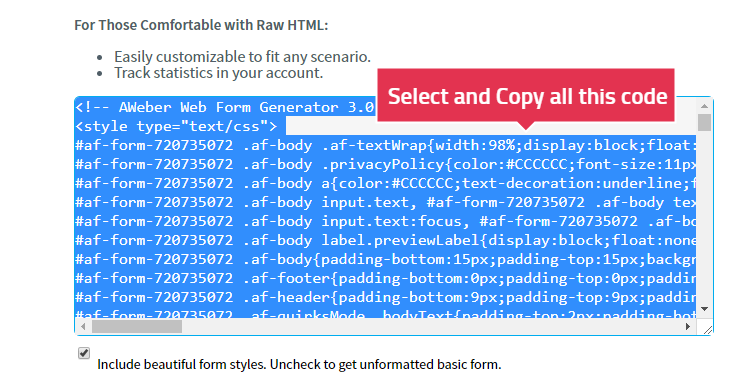The image size is (754, 392).
Task: Click the .af-body a{color:#CCCCCC rule line
Action: [386, 183]
